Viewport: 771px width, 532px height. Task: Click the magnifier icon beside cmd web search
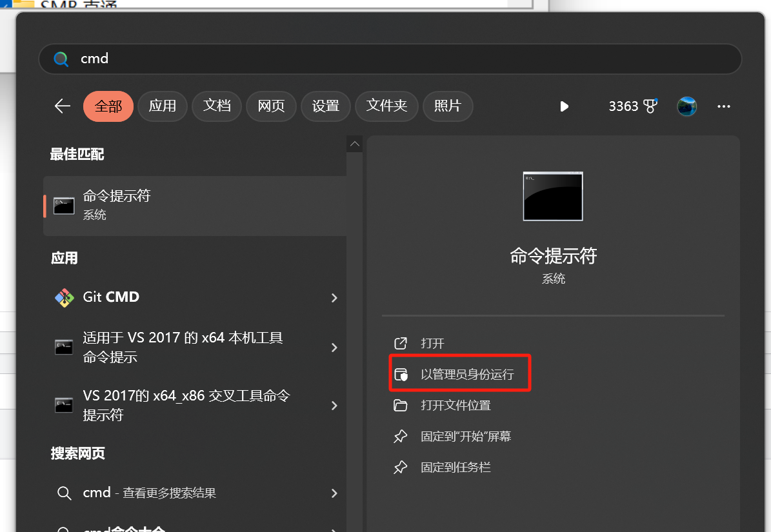point(64,493)
